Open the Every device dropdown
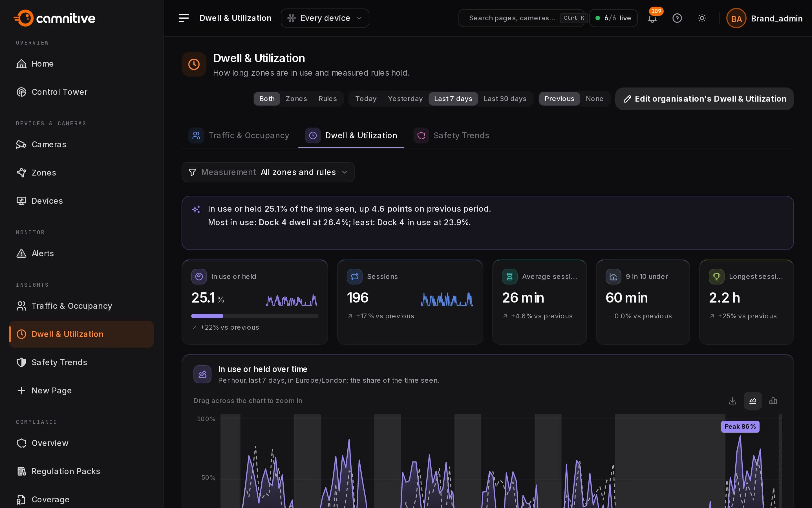Image resolution: width=812 pixels, height=508 pixels. tap(325, 18)
